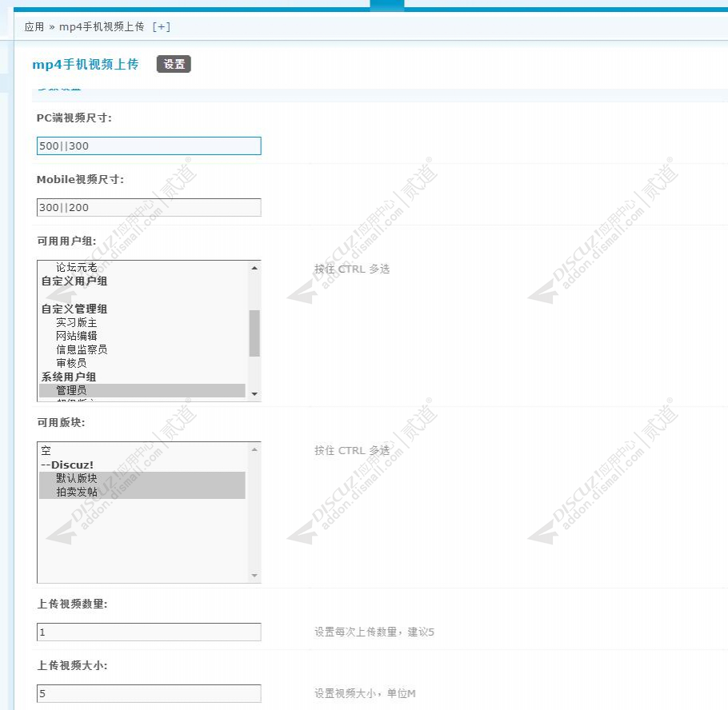Select 空 option in forum list
The width and height of the screenshot is (728, 710).
click(x=46, y=451)
